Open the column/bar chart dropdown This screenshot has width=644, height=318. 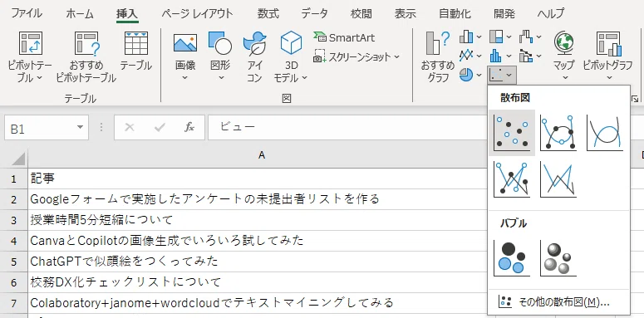[x=470, y=37]
